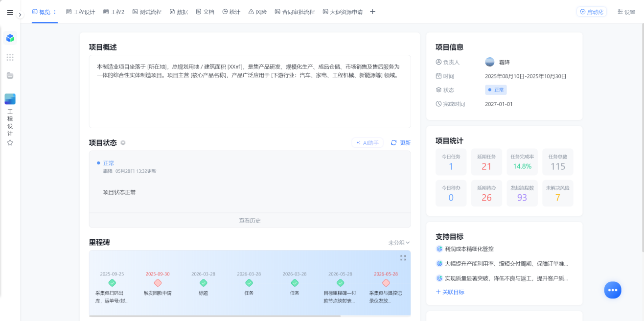Select the 触发回款申请 red milestone marker
This screenshot has width=644, height=321.
coord(158,283)
